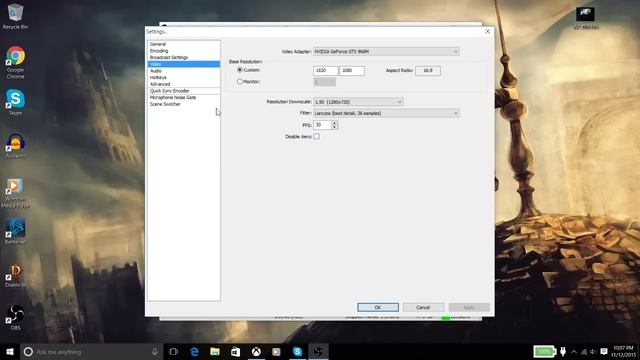Screen dimensions: 640x360
Task: Launch the Diablo III desktop shortcut
Action: (16, 276)
